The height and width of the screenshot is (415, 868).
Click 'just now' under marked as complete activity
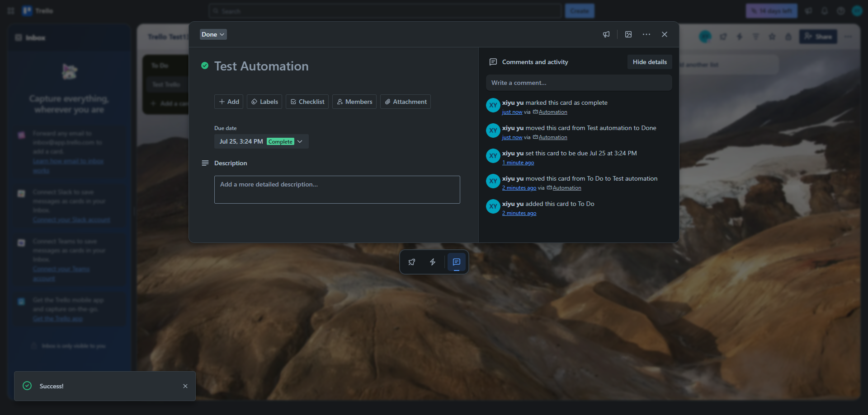pos(512,112)
